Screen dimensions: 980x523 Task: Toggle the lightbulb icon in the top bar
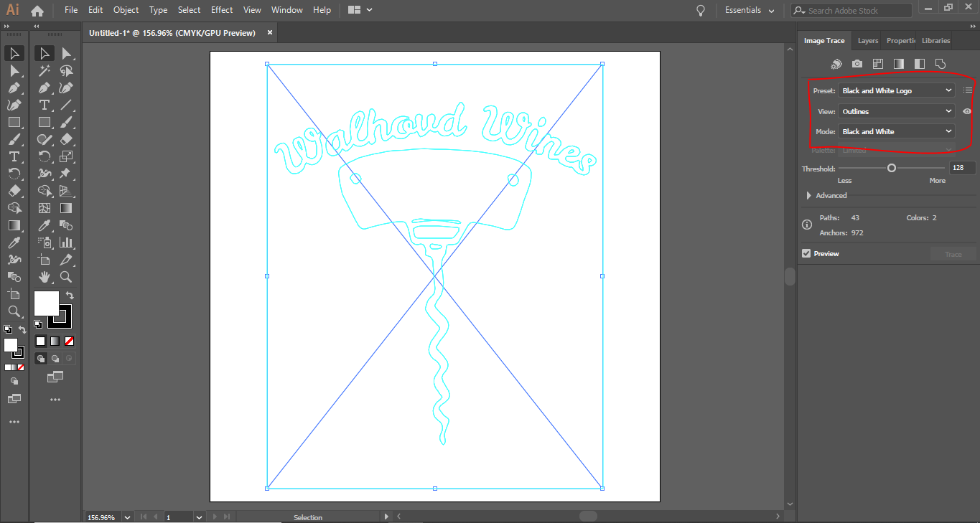700,10
